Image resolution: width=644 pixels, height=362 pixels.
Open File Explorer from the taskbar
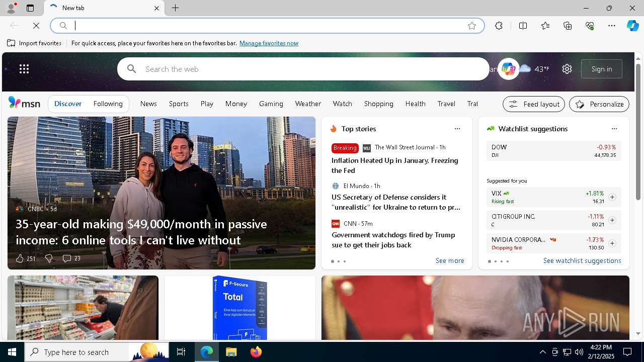point(231,352)
